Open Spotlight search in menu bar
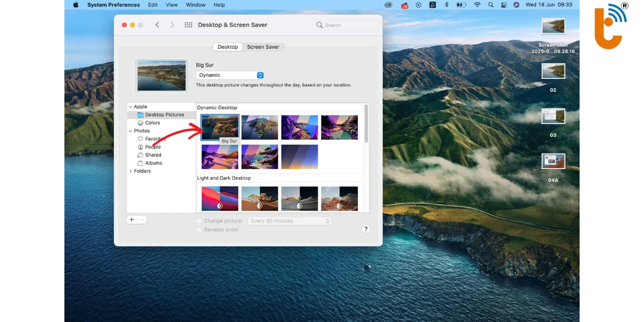 coord(491,5)
